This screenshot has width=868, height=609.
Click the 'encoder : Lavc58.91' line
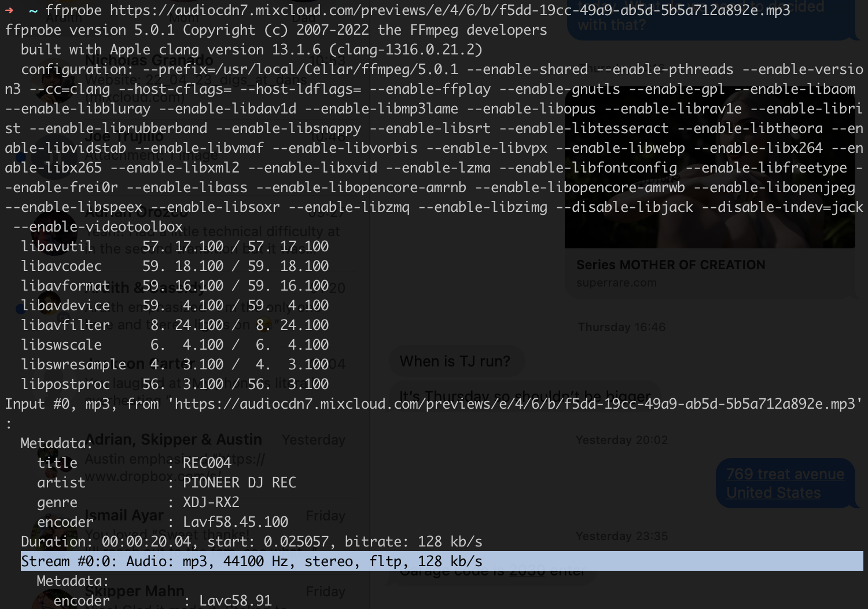[163, 601]
